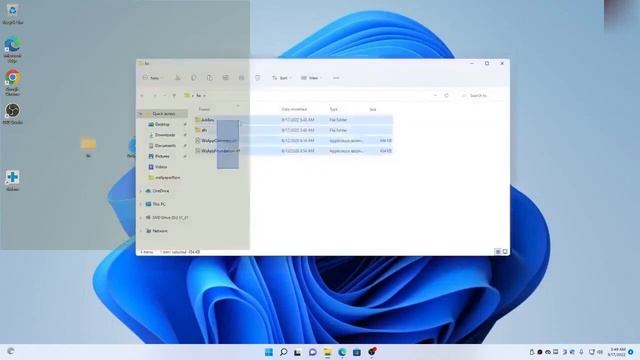Sort by the Date modified column header

pos(294,109)
